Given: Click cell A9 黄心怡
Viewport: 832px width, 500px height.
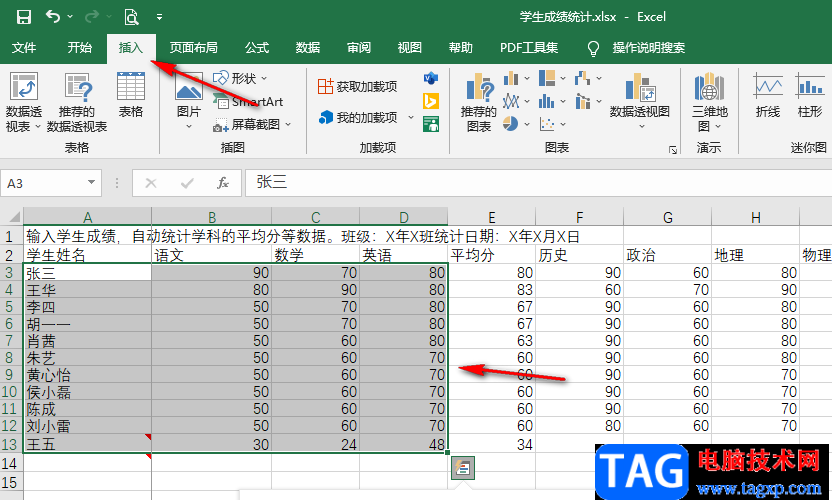Looking at the screenshot, I should pyautogui.click(x=88, y=375).
